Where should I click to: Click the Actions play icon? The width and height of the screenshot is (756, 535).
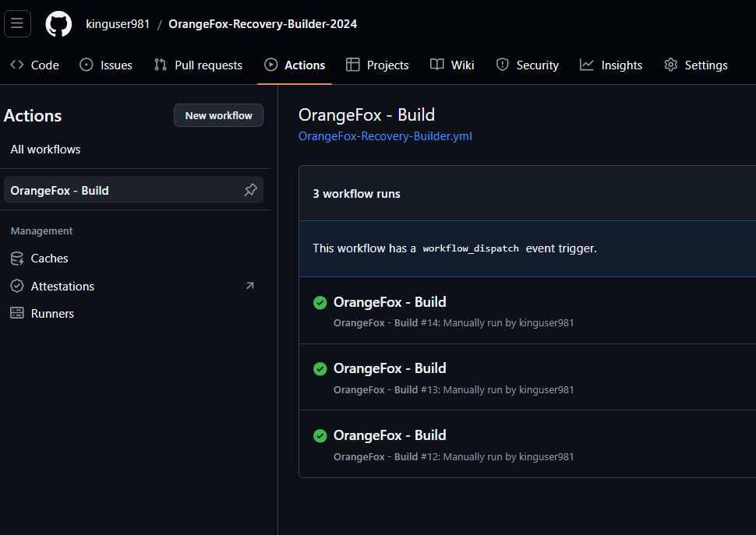coord(271,65)
